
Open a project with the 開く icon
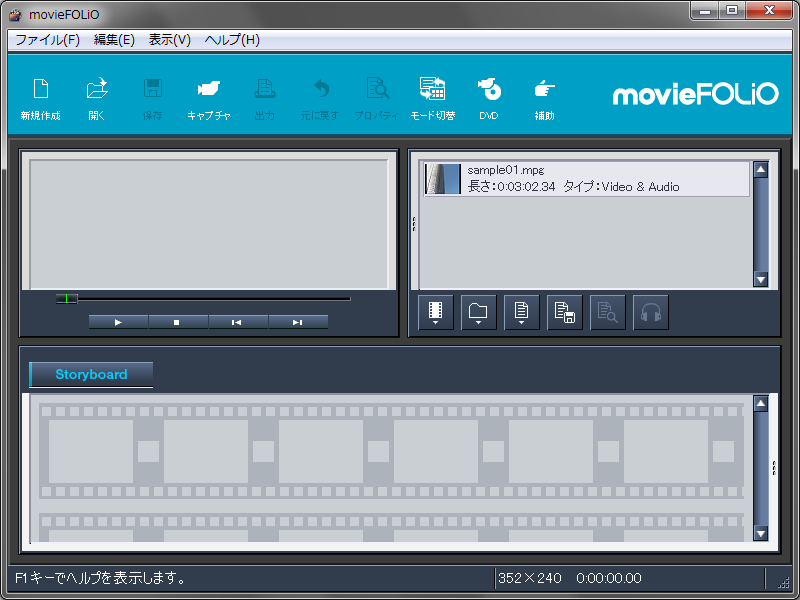coord(96,98)
